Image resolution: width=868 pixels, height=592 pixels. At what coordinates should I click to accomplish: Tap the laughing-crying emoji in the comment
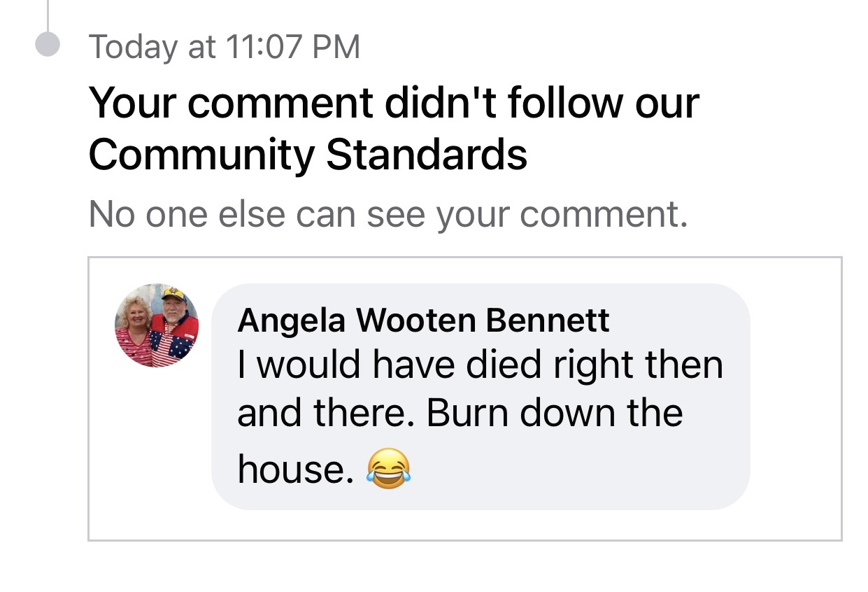[x=388, y=468]
